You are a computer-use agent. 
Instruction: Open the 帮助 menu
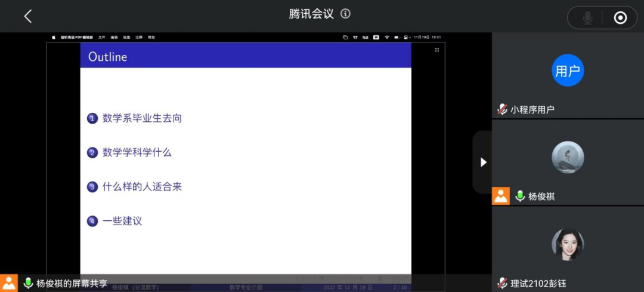coord(151,37)
